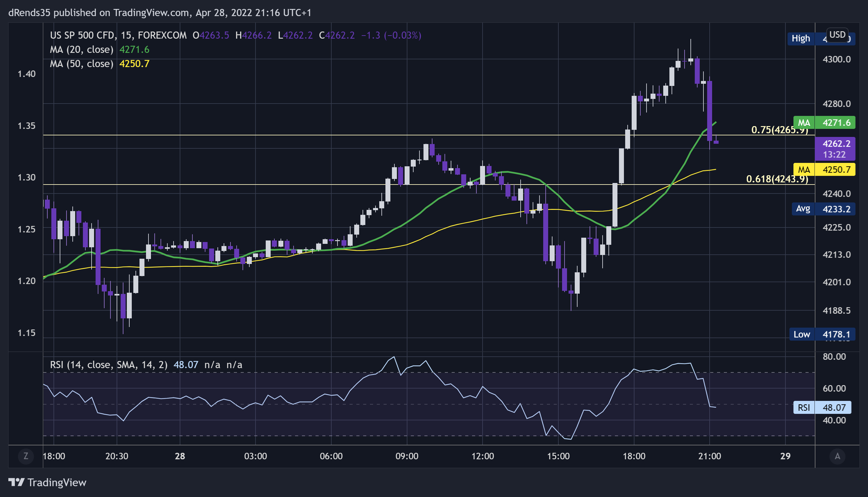868x497 pixels.
Task: Click the 40.00 RSI scale label
Action: pyautogui.click(x=834, y=420)
